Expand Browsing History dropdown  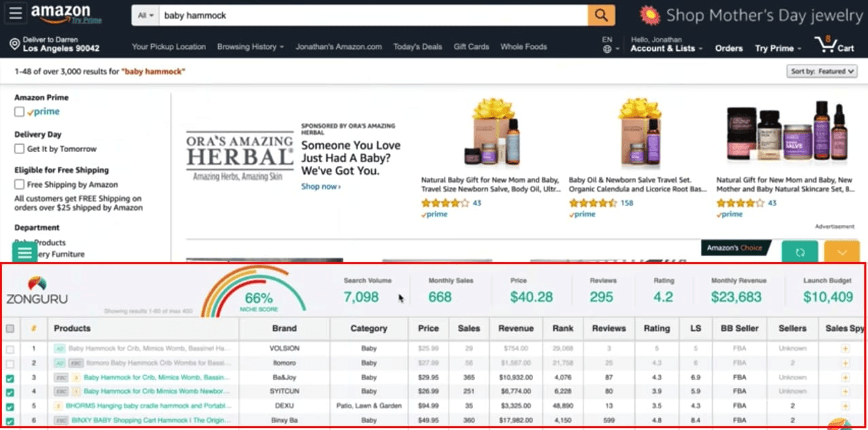point(251,47)
